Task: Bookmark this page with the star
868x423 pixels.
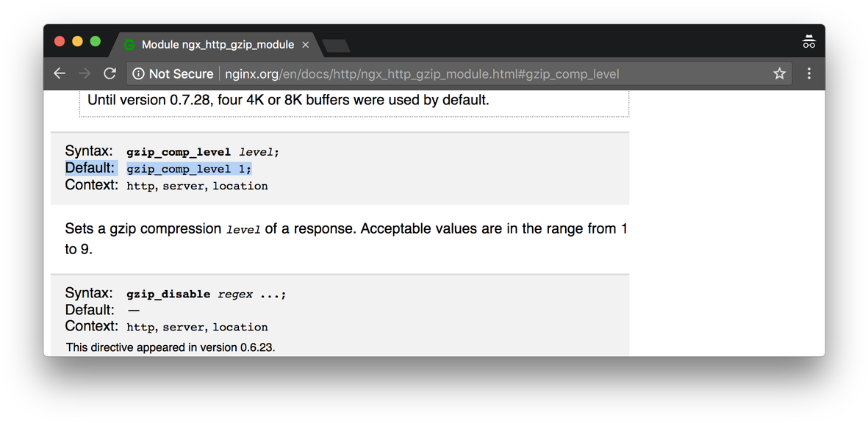Action: click(x=779, y=73)
